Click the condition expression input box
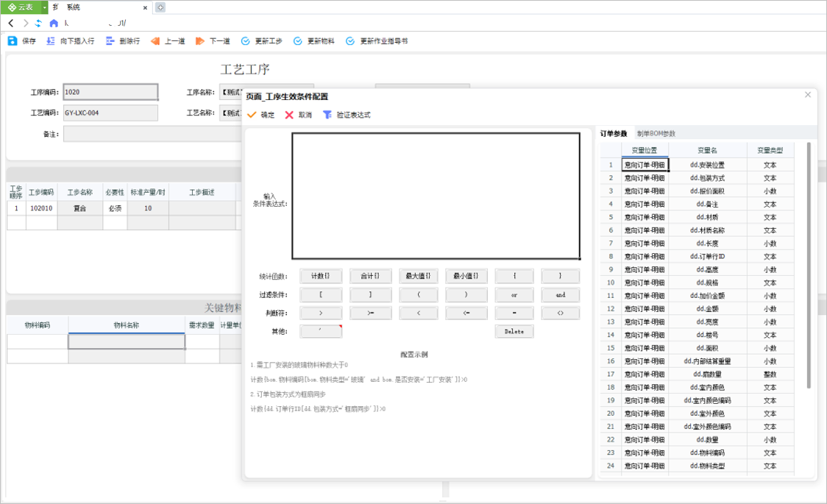This screenshot has width=827, height=504. 436,196
